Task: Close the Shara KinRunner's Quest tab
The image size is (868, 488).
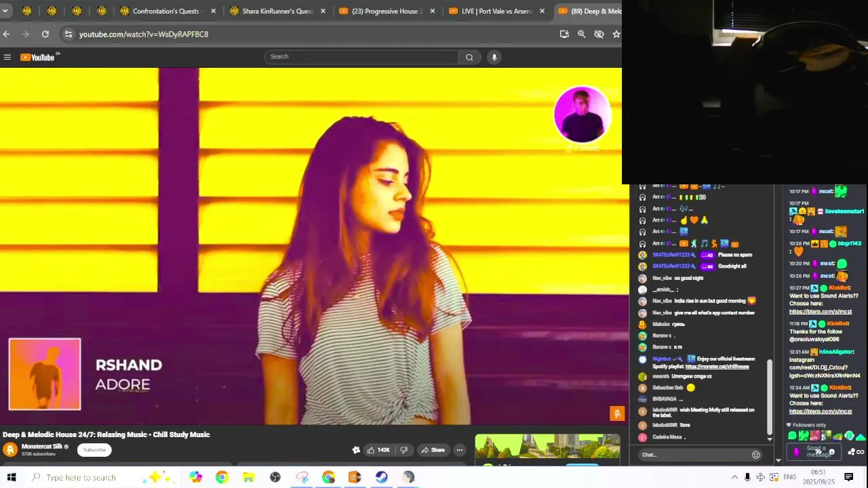Action: (x=323, y=11)
